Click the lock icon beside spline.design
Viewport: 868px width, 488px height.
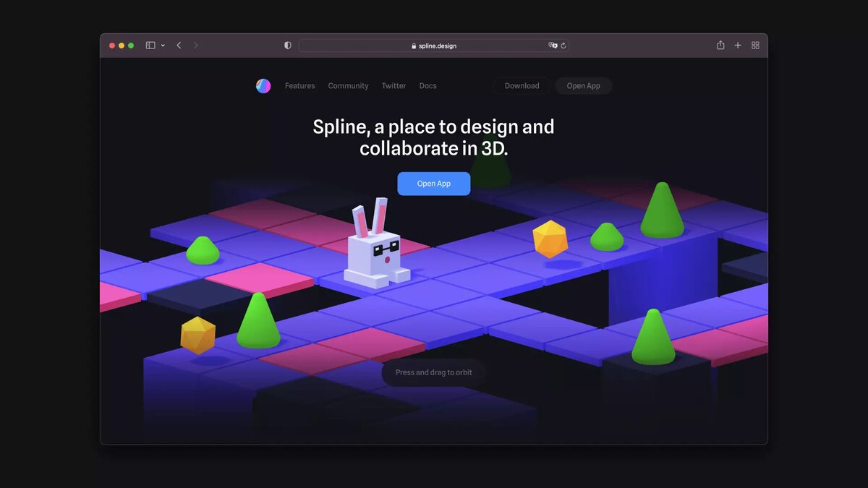tap(414, 46)
